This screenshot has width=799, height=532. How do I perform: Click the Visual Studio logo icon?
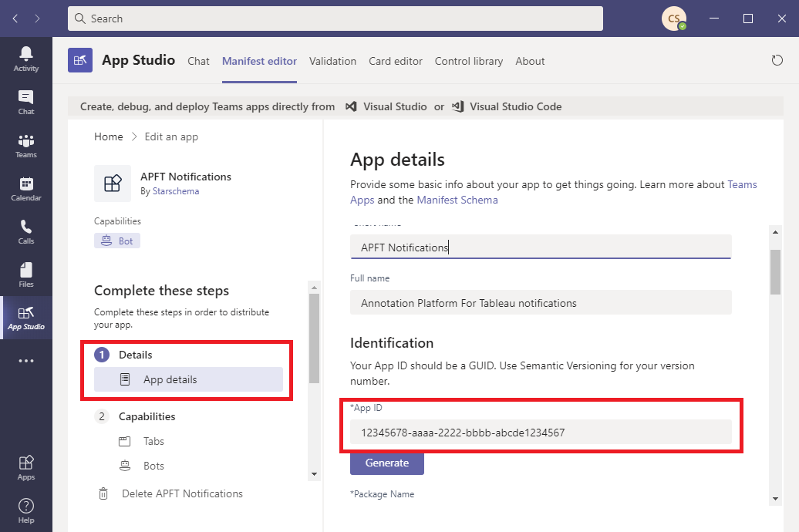point(351,106)
